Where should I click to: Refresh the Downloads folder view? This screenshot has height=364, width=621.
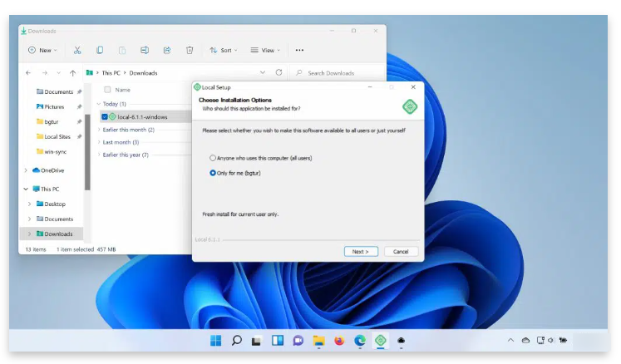(x=278, y=72)
